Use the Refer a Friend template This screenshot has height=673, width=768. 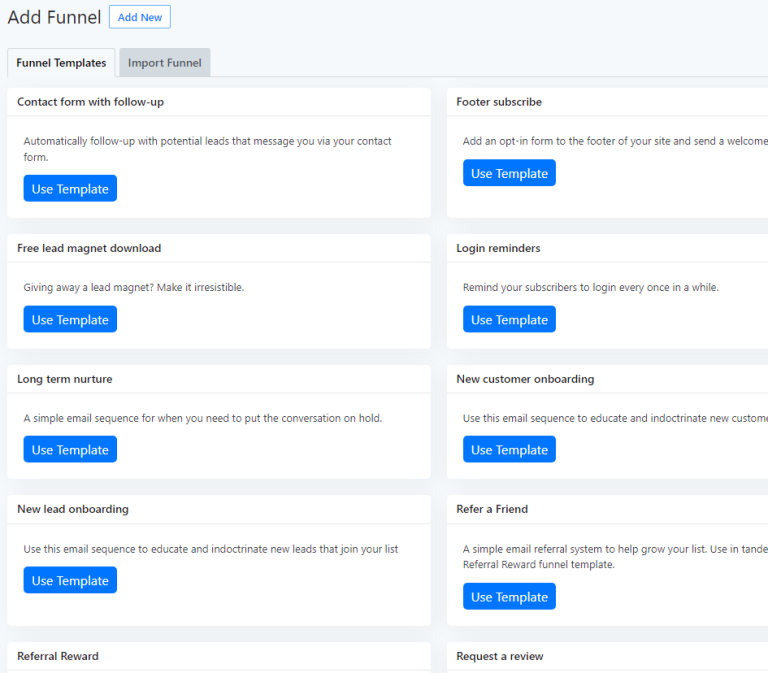point(509,597)
